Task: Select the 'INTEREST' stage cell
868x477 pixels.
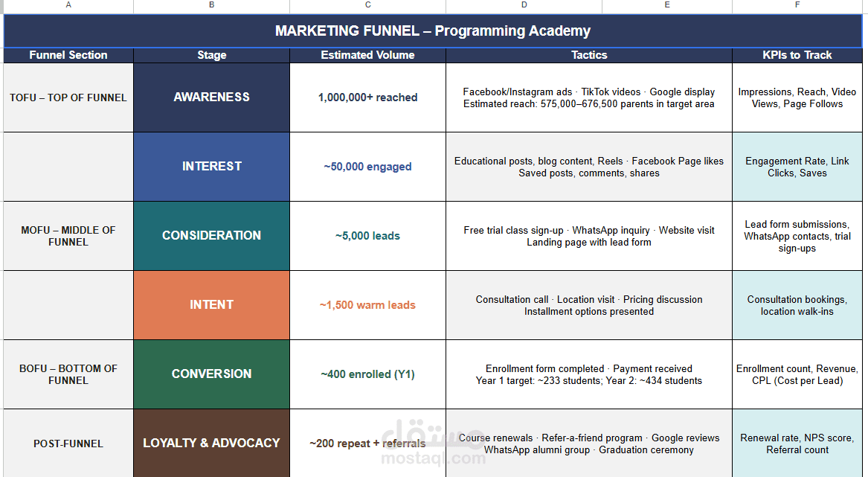Action: pos(211,167)
